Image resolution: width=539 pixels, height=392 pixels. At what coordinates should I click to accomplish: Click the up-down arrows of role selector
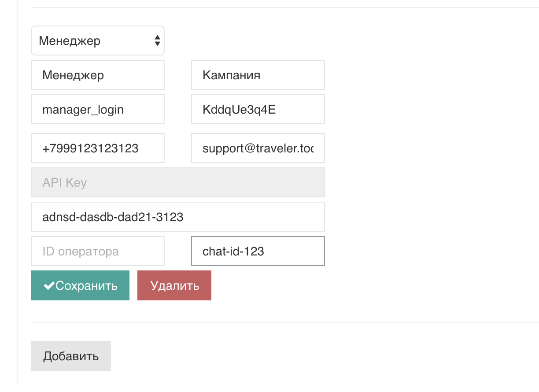[x=157, y=41]
